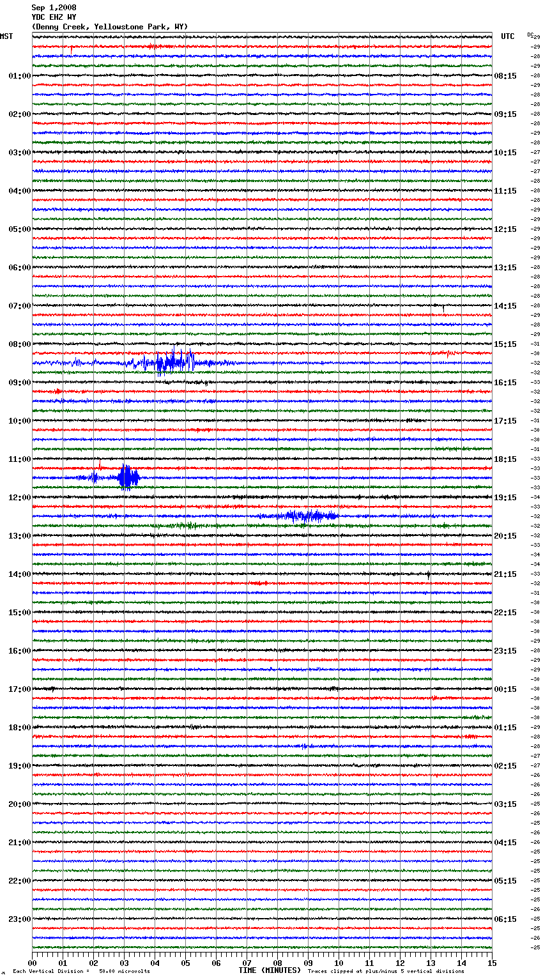
Task: Select the 22:00 MST time label
Action: (x=20, y=881)
